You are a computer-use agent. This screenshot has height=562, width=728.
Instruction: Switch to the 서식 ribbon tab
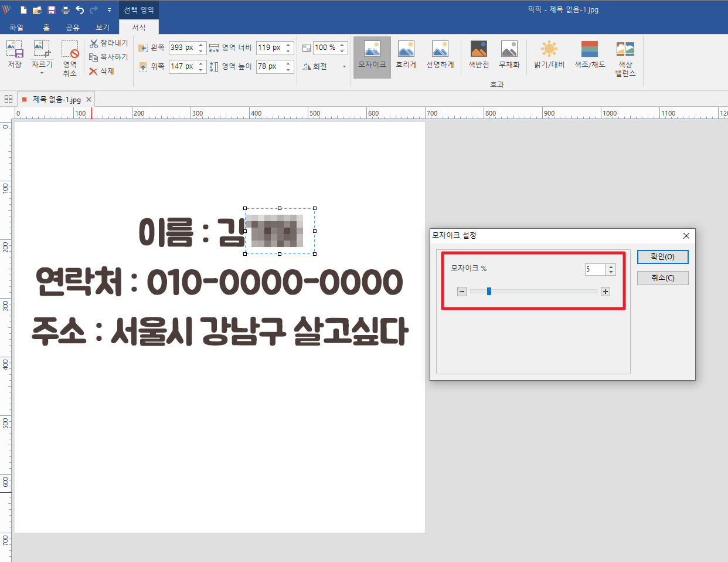point(139,28)
